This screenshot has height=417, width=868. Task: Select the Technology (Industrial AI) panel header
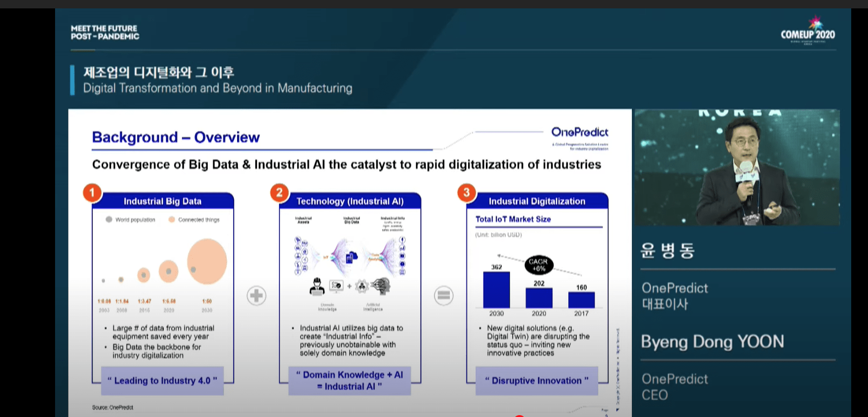pyautogui.click(x=350, y=201)
